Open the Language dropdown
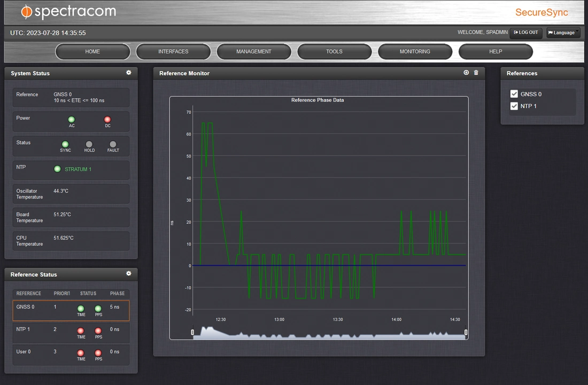Viewport: 588px width, 385px height. pyautogui.click(x=563, y=33)
